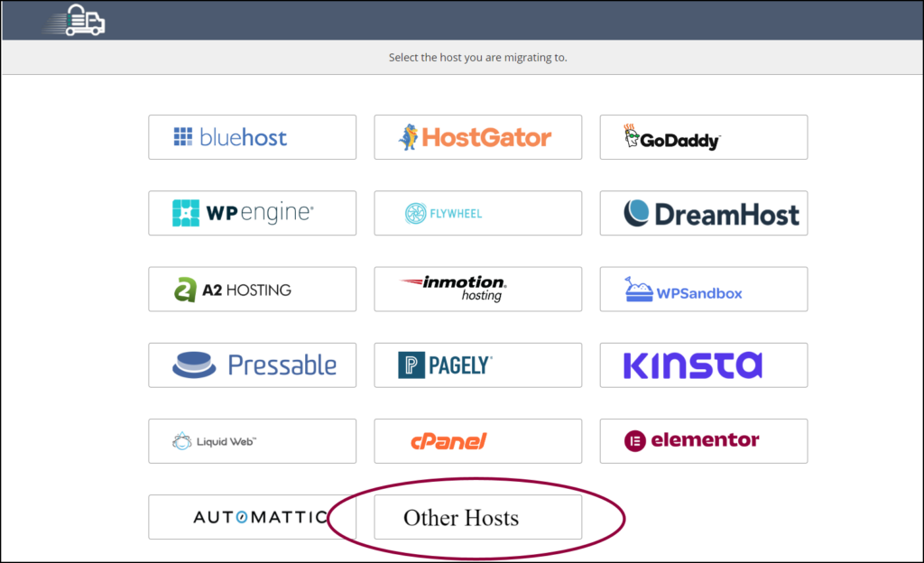Select the Liquid Web option
Image resolution: width=924 pixels, height=563 pixels.
[253, 441]
